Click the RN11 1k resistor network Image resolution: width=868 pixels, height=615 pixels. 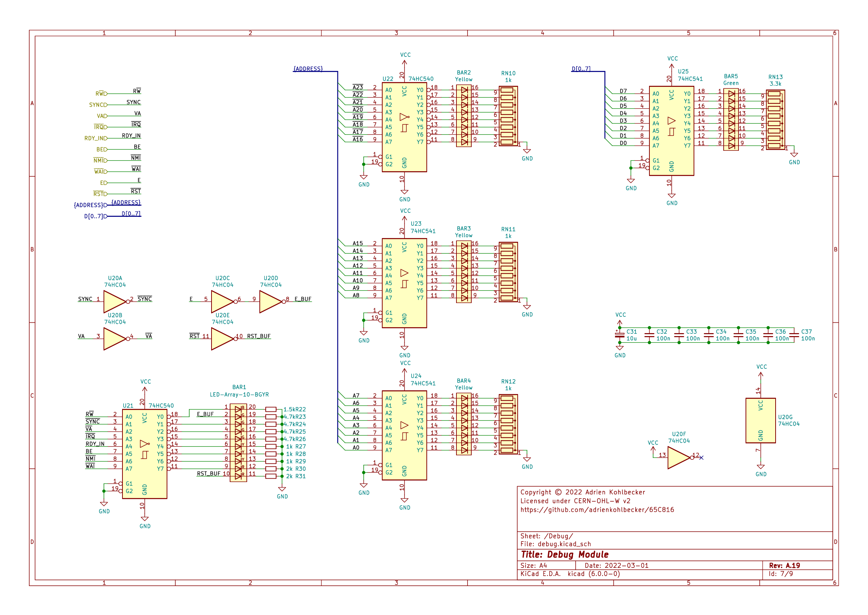click(x=508, y=272)
